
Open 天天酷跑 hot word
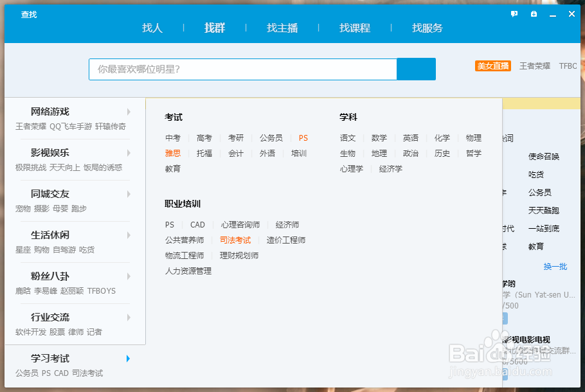pyautogui.click(x=544, y=210)
